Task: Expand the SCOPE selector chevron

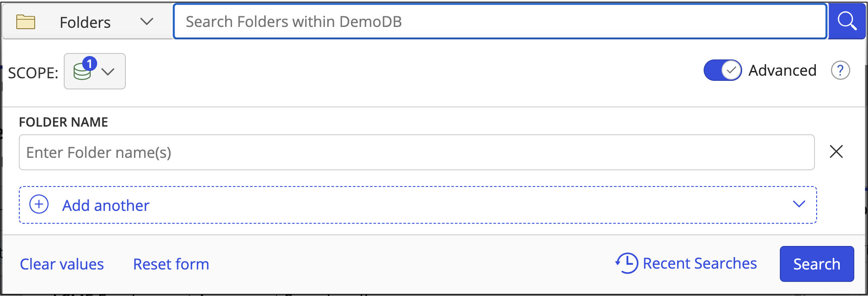Action: click(x=108, y=72)
